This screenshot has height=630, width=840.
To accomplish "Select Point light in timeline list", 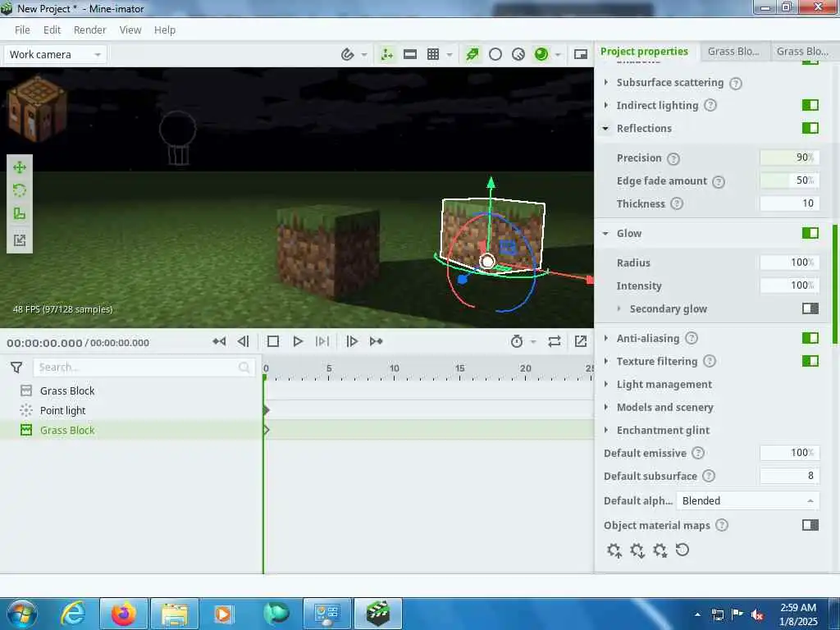I will [x=62, y=410].
